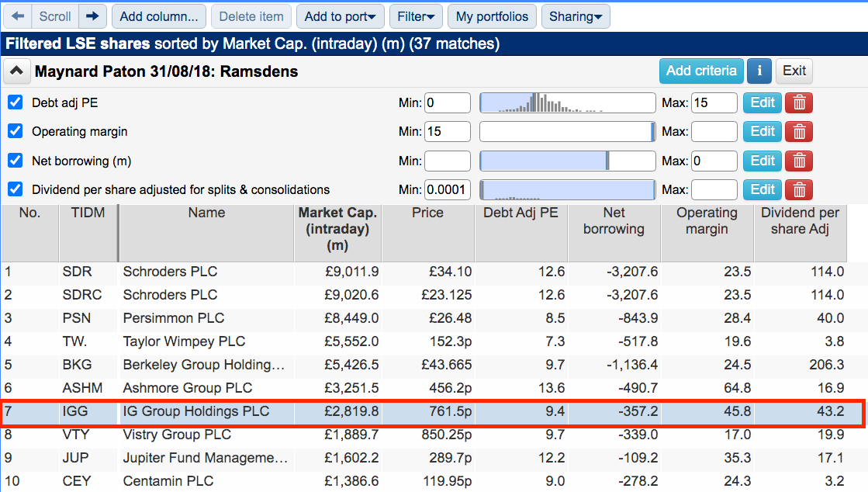This screenshot has width=868, height=492.
Task: Click the Debt adj PE range slider
Action: (x=567, y=102)
